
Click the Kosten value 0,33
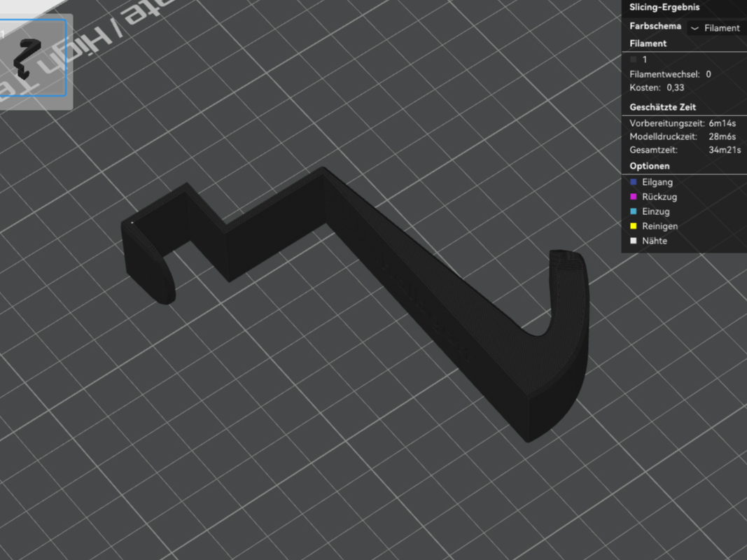pyautogui.click(x=675, y=87)
